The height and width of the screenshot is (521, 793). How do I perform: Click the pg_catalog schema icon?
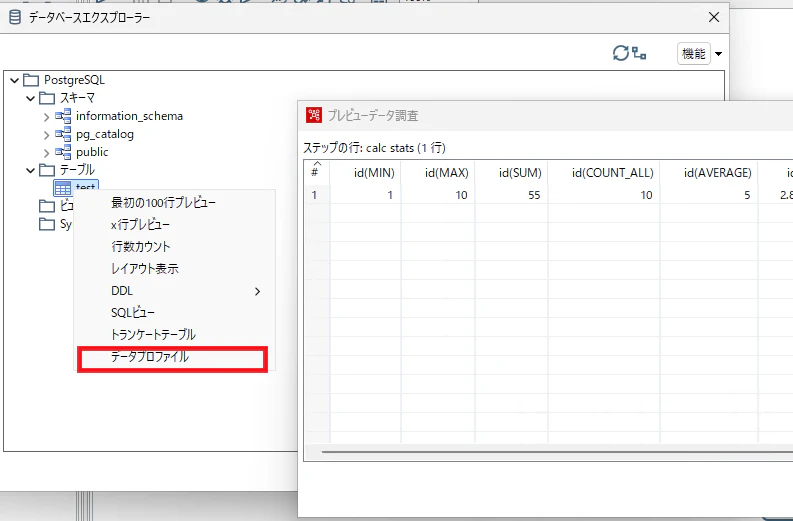coord(63,134)
